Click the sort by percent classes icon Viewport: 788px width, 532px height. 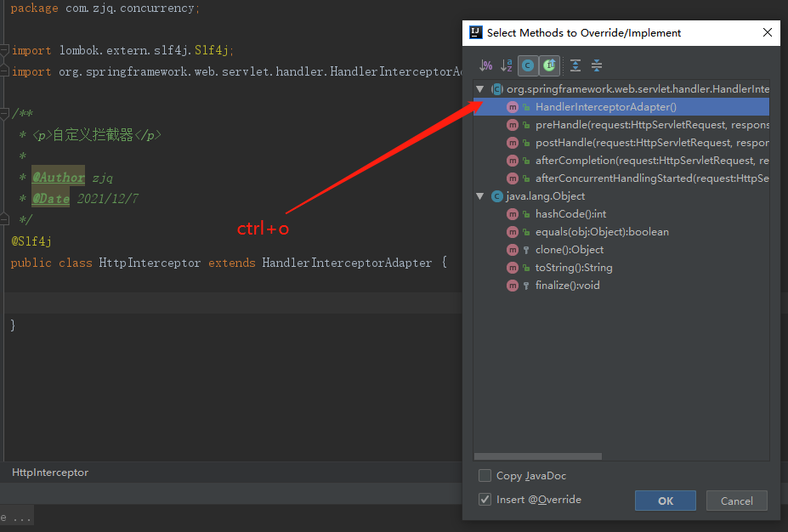(485, 65)
